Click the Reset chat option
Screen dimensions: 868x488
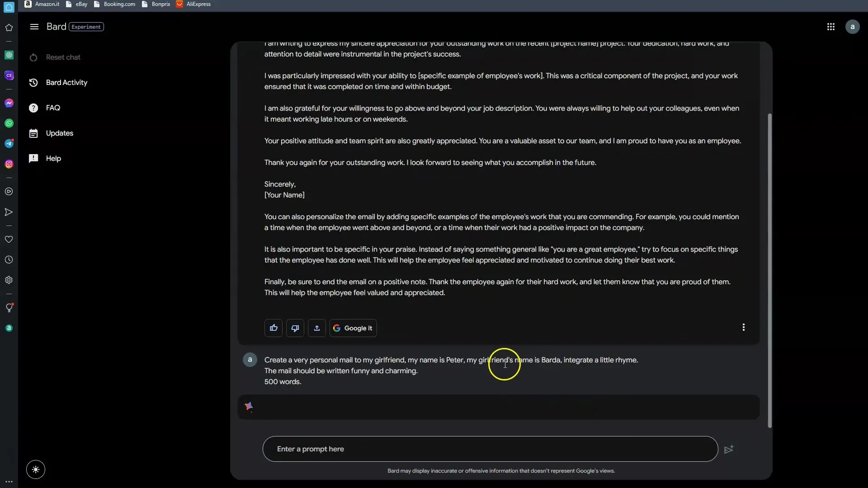63,57
